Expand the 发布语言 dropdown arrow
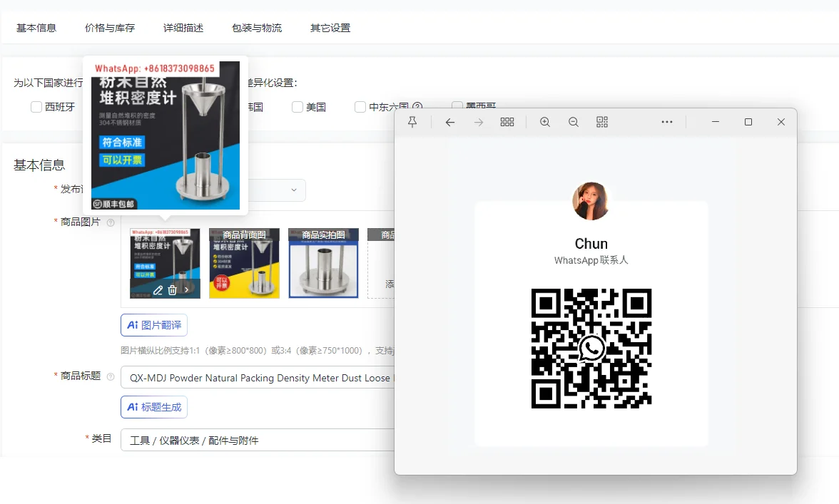The height and width of the screenshot is (504, 839). coord(294,190)
